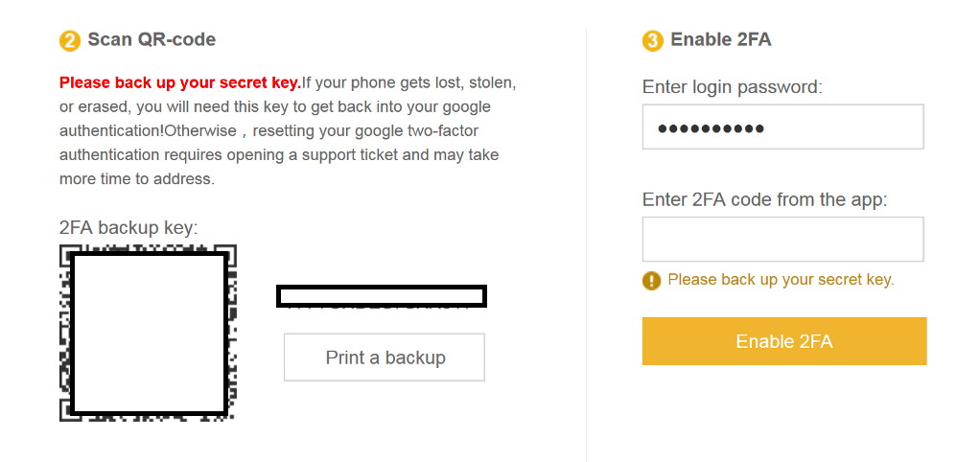Click the Enter 2FA code from app label
Viewport: 980px width, 462px height.
click(765, 199)
